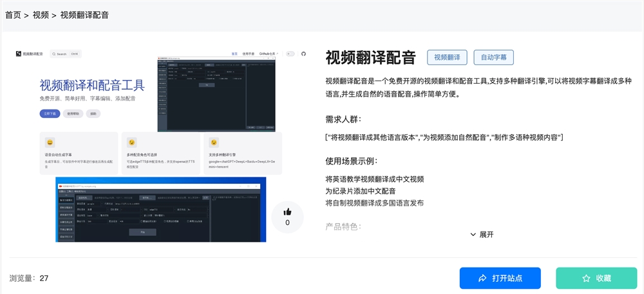Click the 视频翻译和配音工具 headline in preview

92,86
